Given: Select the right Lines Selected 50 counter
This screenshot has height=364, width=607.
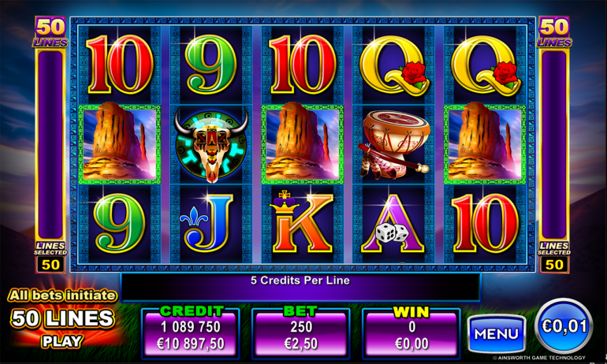Looking at the screenshot, I should pos(554,257).
